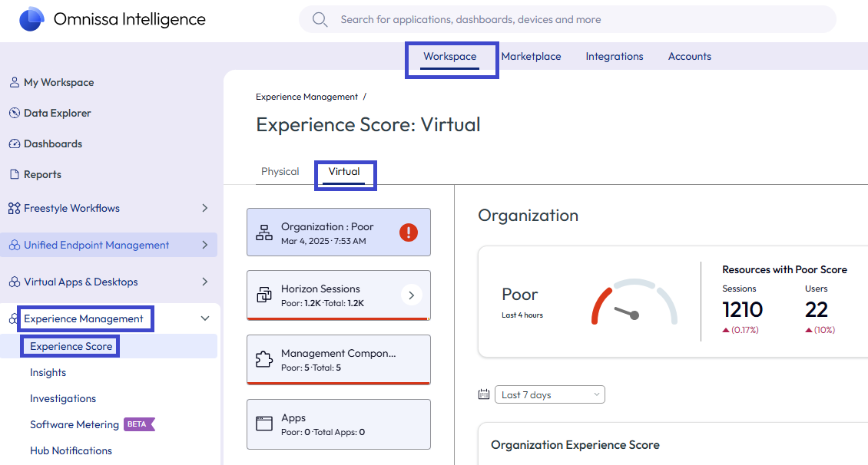Open the Last 7 days dropdown

(x=550, y=394)
